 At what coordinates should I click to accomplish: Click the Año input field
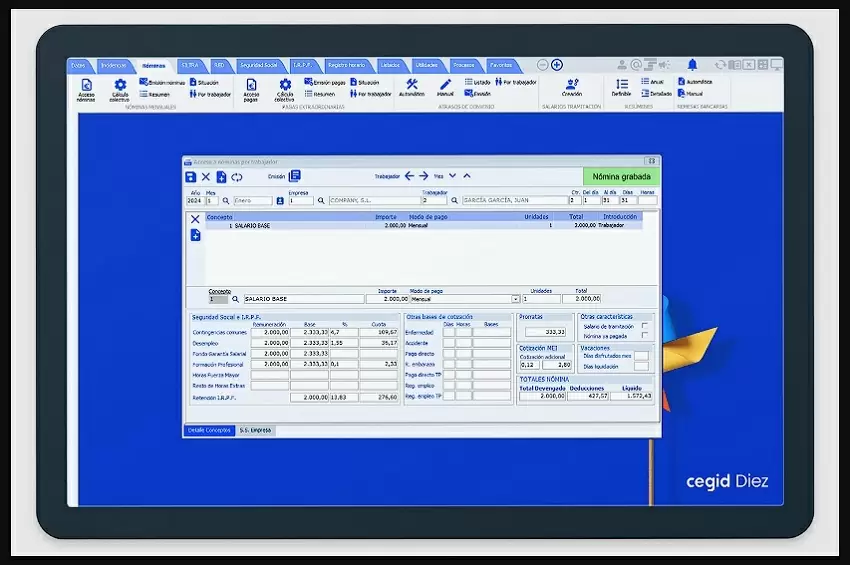tap(195, 201)
